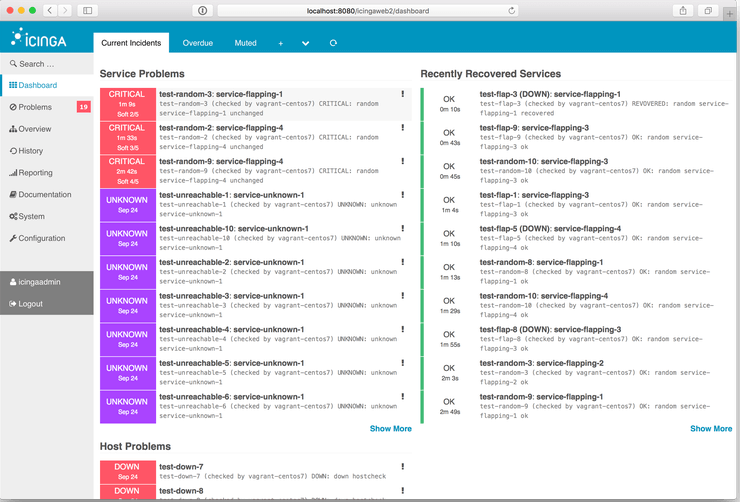Screen dimensions: 740x502
Task: Open test-random-8: service-flapping-1
Action: tap(541, 262)
